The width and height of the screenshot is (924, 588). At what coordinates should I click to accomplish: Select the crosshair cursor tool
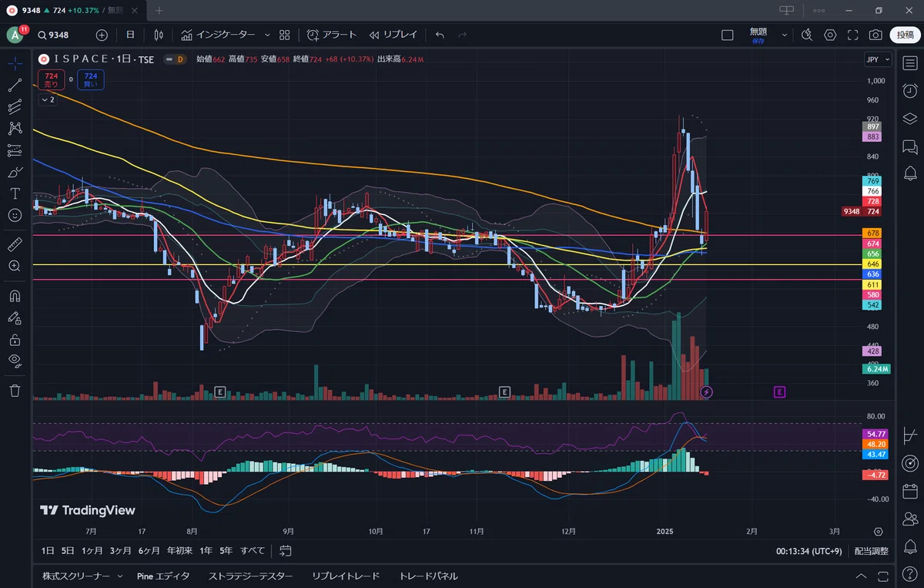click(15, 63)
